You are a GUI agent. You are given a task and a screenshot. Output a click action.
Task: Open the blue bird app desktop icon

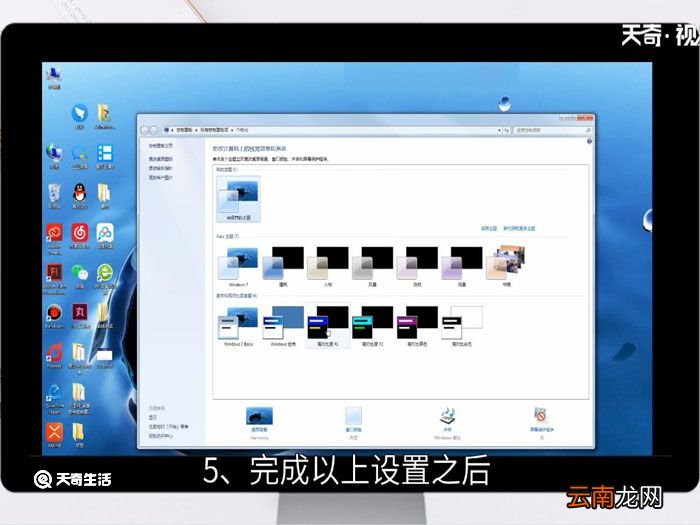[79, 116]
